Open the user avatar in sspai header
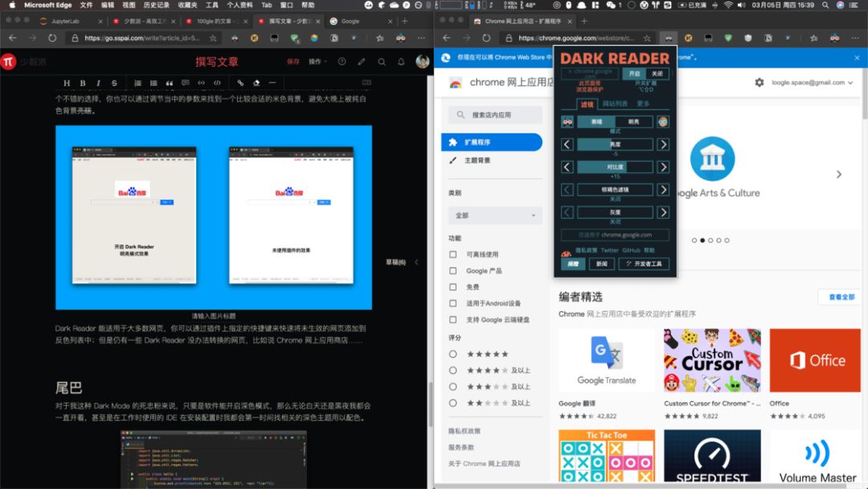Image resolution: width=868 pixels, height=489 pixels. coord(423,61)
